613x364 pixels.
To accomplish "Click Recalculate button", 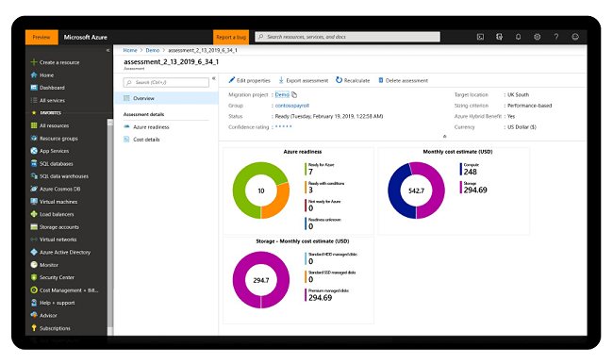I will [x=353, y=80].
